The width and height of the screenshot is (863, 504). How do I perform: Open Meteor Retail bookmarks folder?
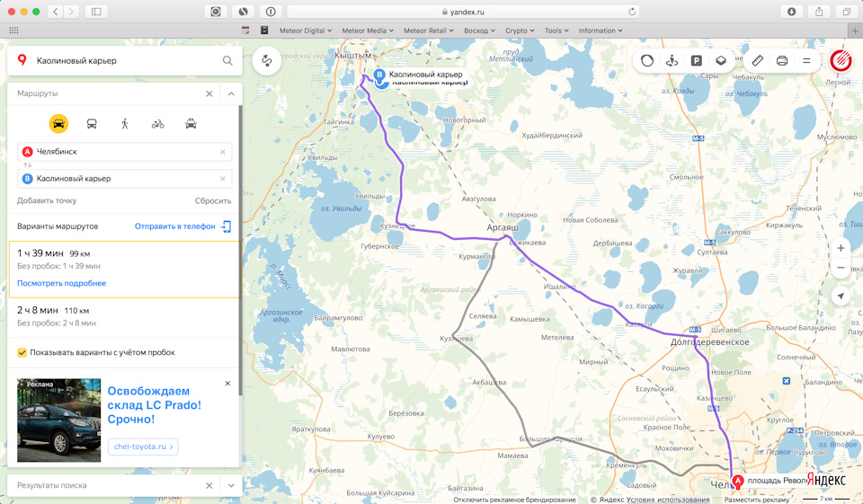429,31
